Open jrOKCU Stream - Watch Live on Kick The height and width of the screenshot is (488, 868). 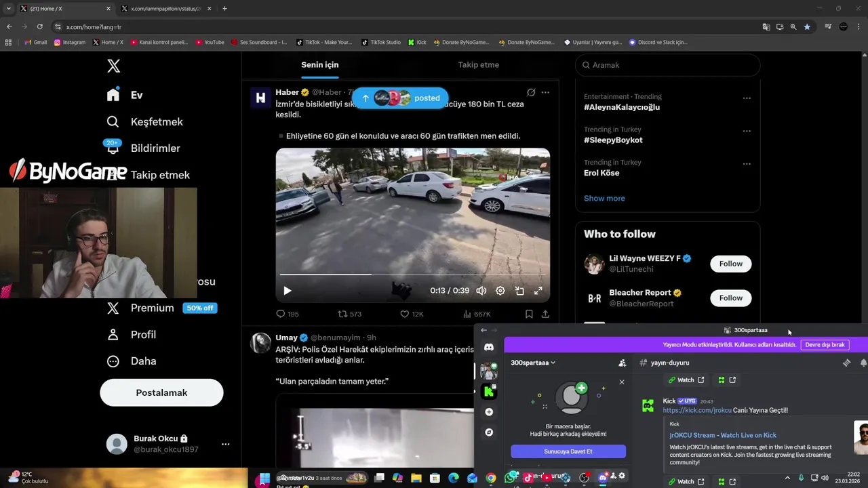tap(723, 435)
